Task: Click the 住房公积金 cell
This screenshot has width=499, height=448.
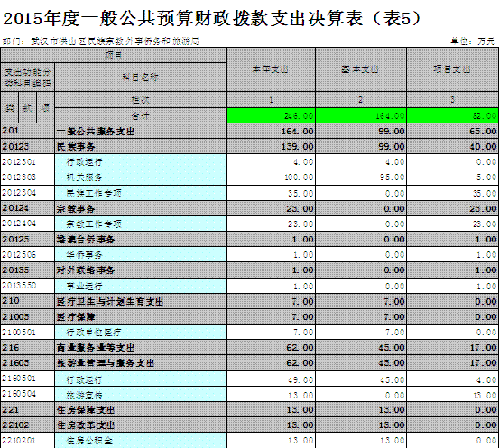Action: point(141,441)
